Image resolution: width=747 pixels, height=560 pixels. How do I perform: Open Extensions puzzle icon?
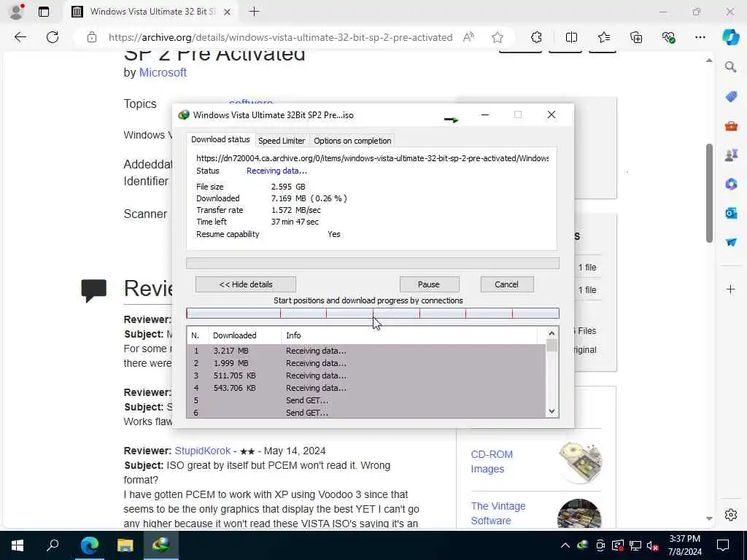536,37
